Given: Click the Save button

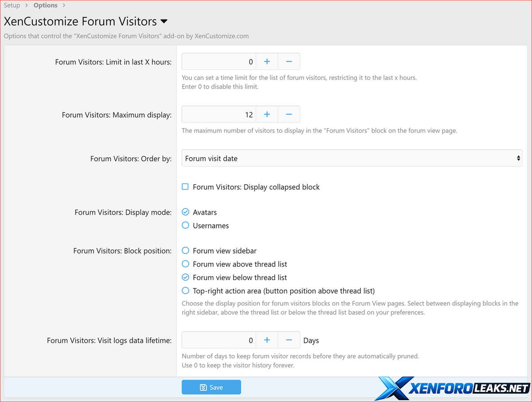Looking at the screenshot, I should (211, 387).
